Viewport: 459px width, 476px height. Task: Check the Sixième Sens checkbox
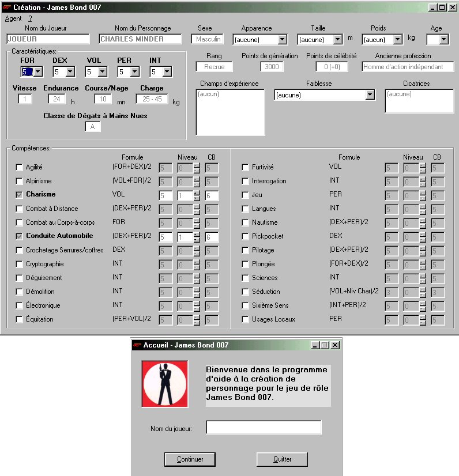pyautogui.click(x=245, y=305)
